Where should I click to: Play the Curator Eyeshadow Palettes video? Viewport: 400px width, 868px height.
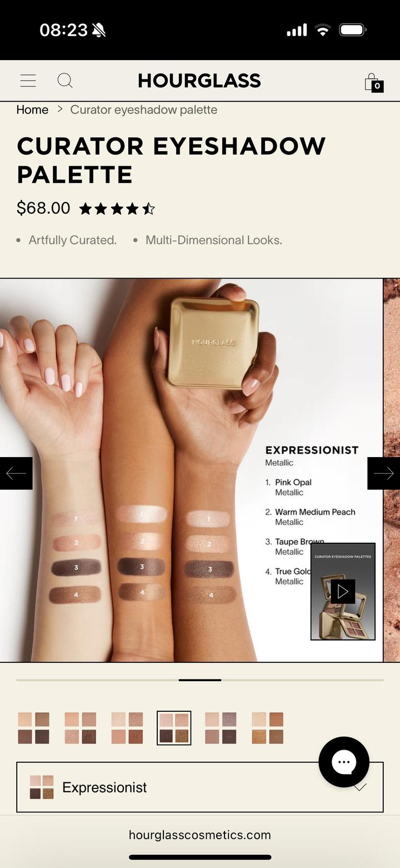pyautogui.click(x=343, y=591)
